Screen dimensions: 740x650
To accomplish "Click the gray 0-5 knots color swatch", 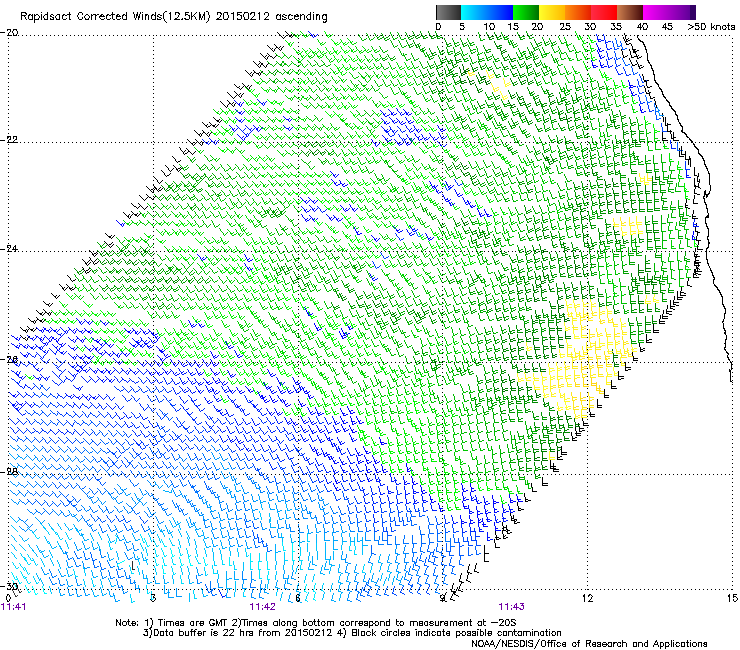I will point(448,12).
